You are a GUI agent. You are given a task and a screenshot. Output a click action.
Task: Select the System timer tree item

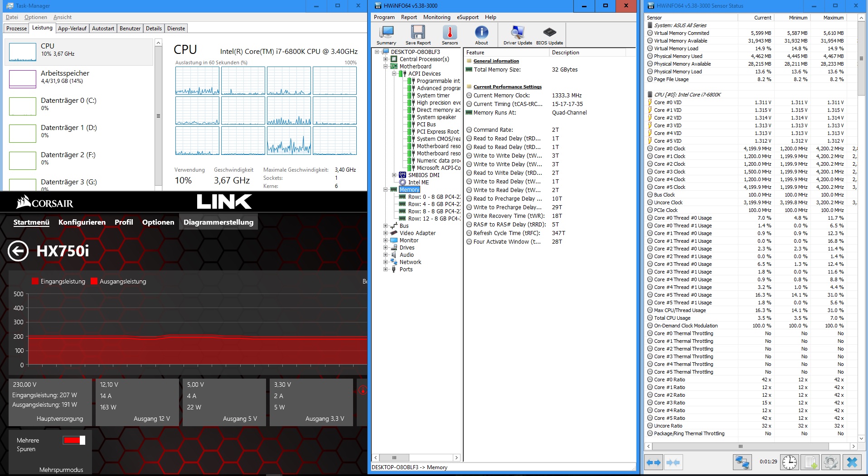pyautogui.click(x=433, y=96)
